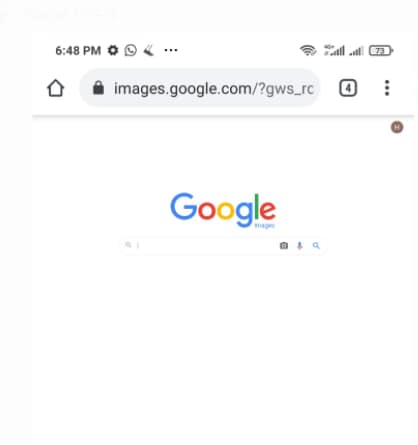Click the Google logo

point(223,210)
